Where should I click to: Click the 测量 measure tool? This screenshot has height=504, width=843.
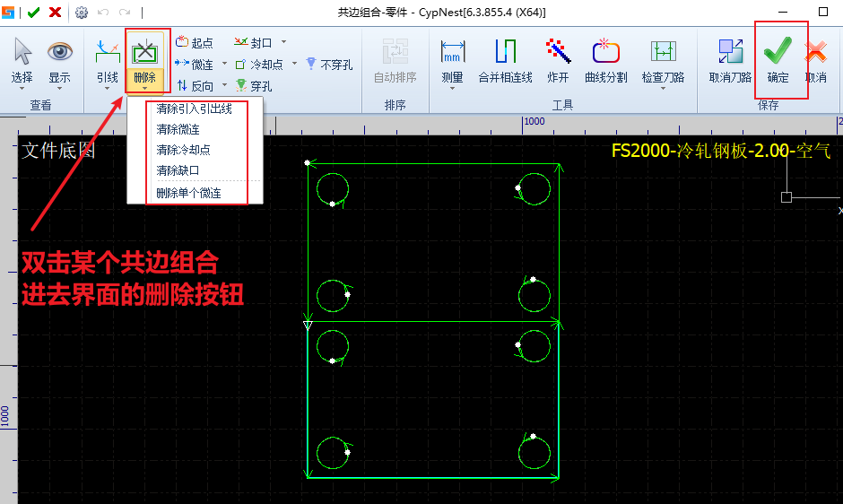(452, 60)
